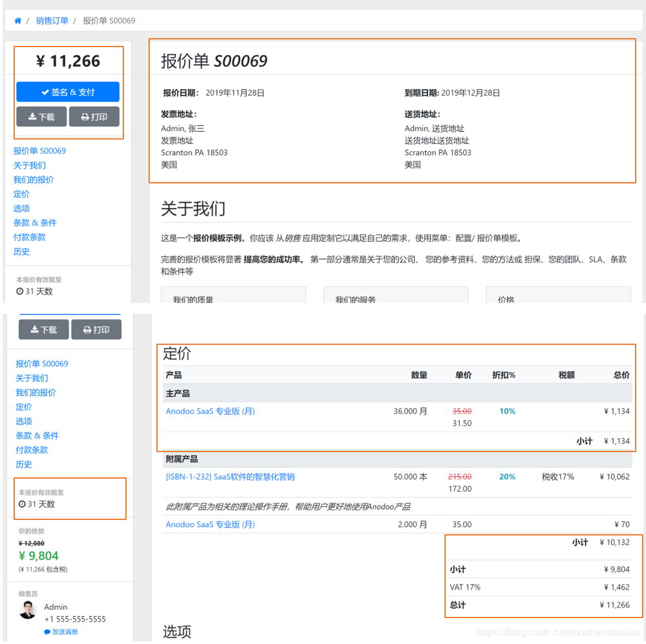Open the 销售订单 breadcrumb link
The width and height of the screenshot is (646, 644).
point(52,21)
